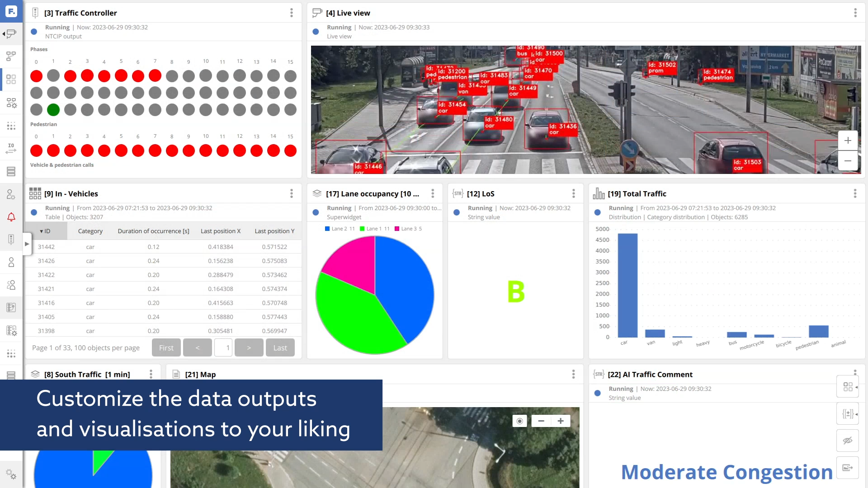Screen dimensions: 868x488
Task: Toggle the green phase indicator in Traffic Controller
Action: pyautogui.click(x=53, y=109)
